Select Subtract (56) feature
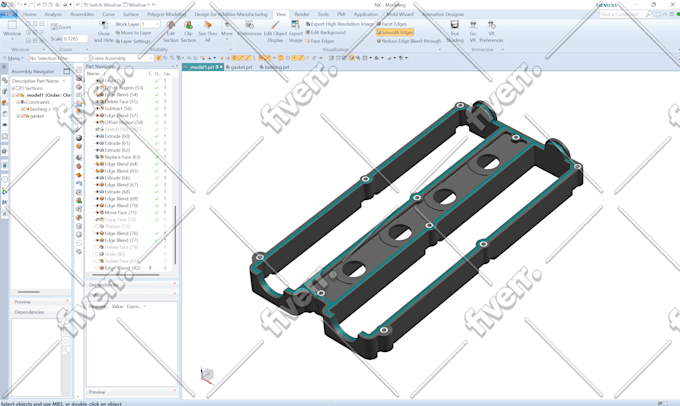Image resolution: width=680 pixels, height=406 pixels. tap(118, 108)
